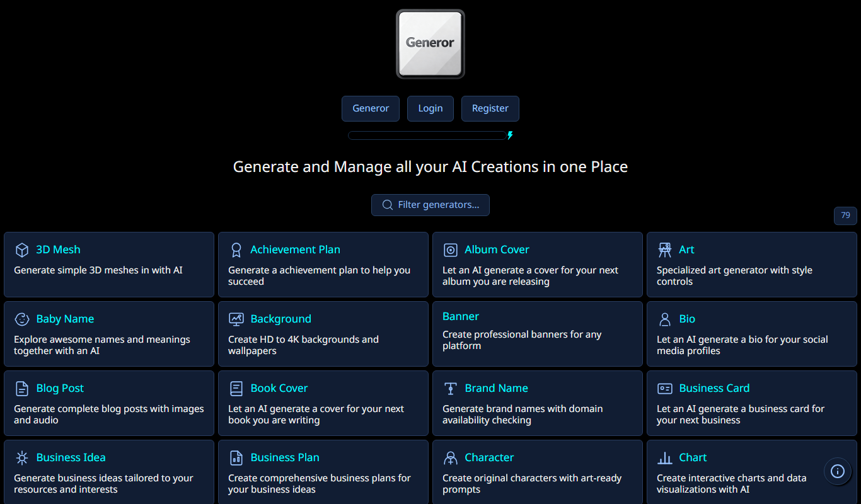Open the Business Plan generator title
The width and height of the screenshot is (861, 504).
click(285, 457)
